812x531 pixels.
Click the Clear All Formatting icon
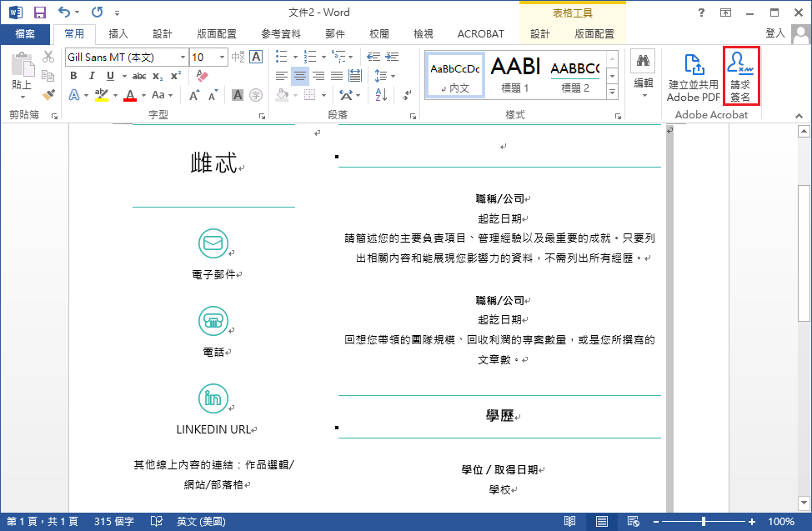200,74
